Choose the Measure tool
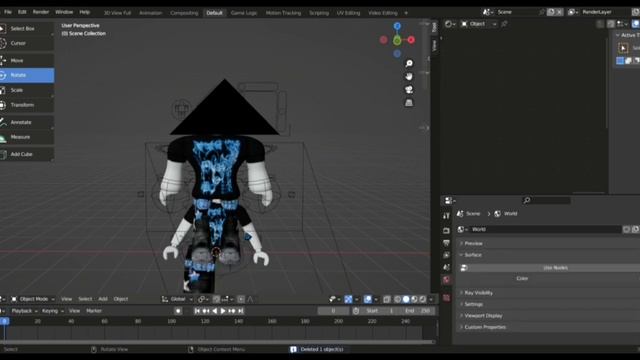 (x=26, y=137)
